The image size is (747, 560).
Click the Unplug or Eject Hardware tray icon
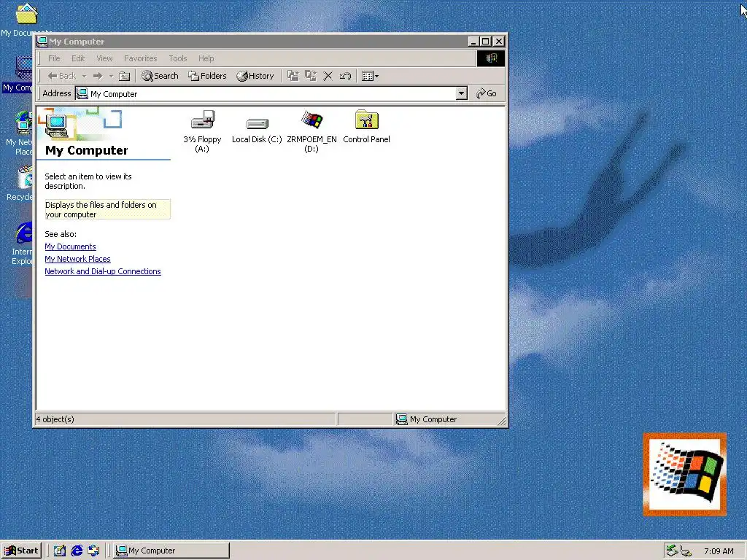tap(672, 551)
